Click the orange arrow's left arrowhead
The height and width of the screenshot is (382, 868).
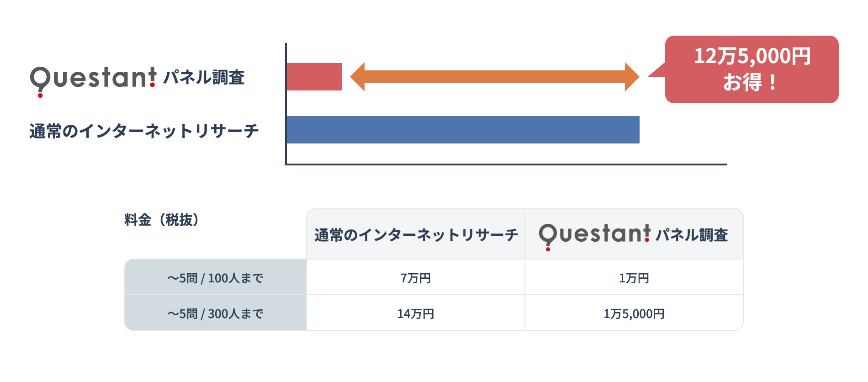358,77
